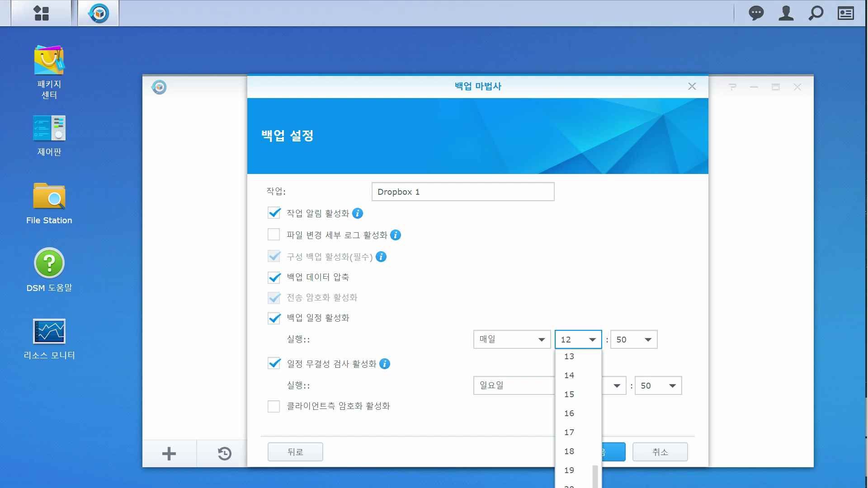
Task: Open the main menu grid icon
Action: tap(41, 13)
